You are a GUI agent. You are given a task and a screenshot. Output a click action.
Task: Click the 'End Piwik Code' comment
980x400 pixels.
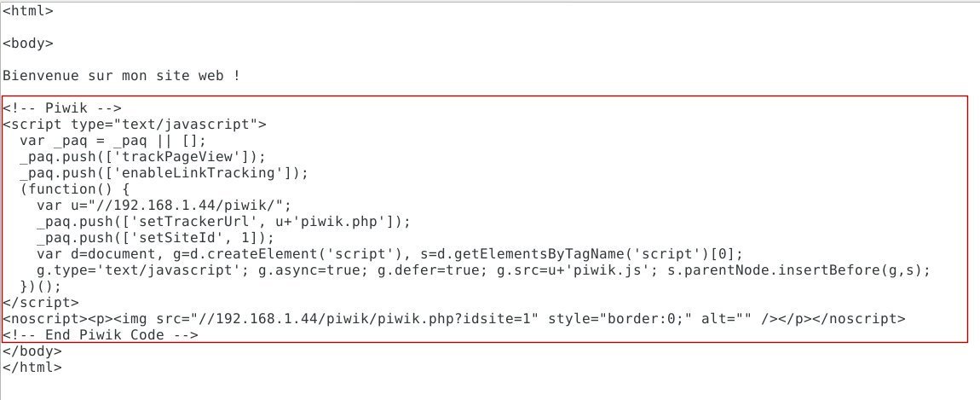click(100, 335)
